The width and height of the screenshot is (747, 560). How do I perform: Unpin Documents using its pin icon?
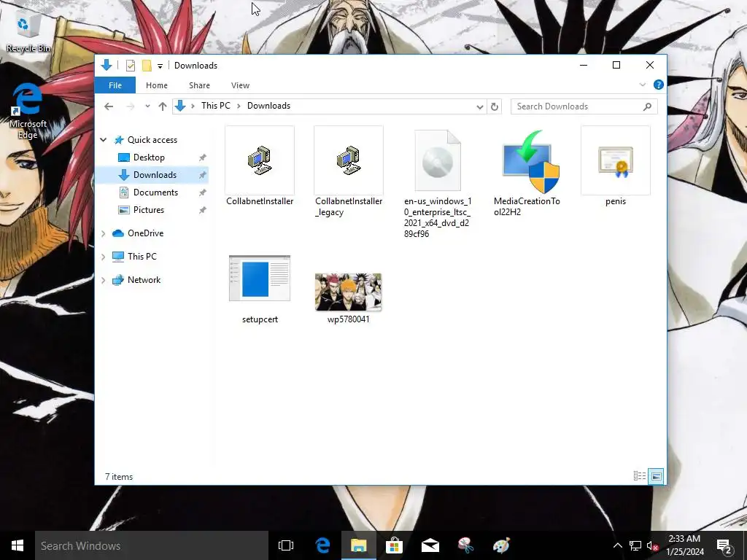pos(203,192)
